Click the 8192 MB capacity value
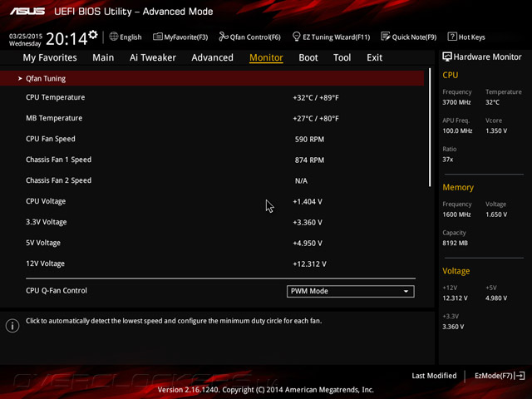 455,244
